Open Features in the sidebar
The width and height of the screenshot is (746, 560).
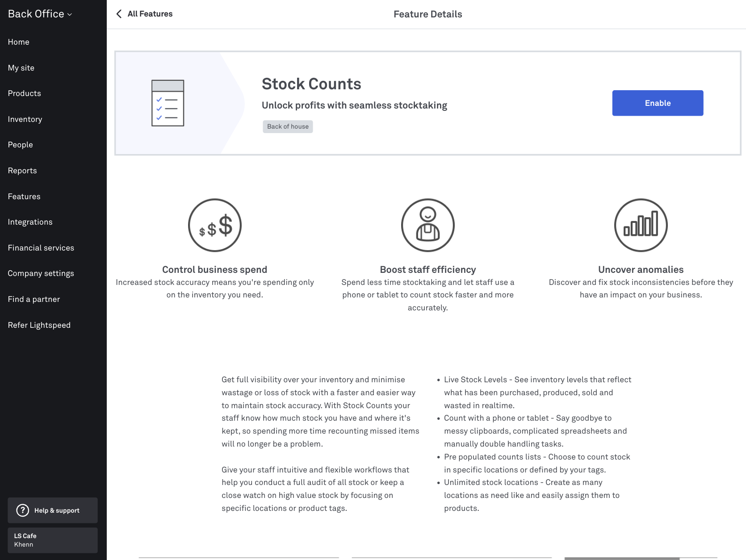pyautogui.click(x=24, y=196)
